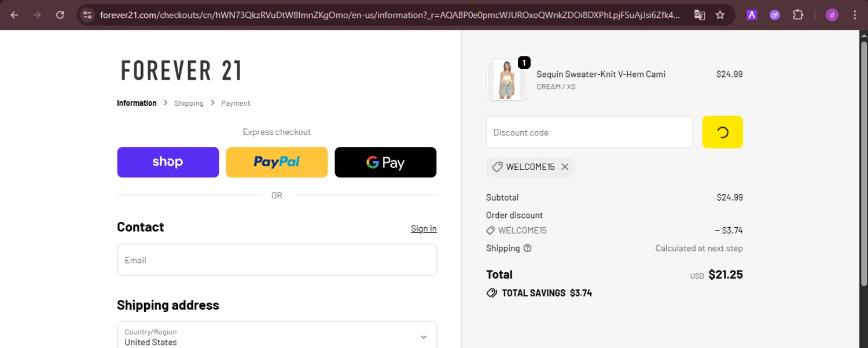Click the site info icon in address bar
This screenshot has width=868, height=348.
pos(87,15)
